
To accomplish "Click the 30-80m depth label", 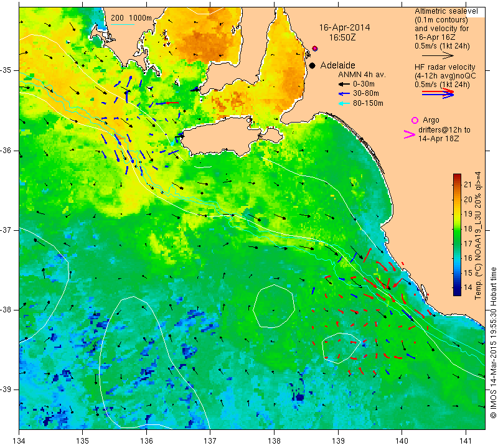I will coord(365,94).
